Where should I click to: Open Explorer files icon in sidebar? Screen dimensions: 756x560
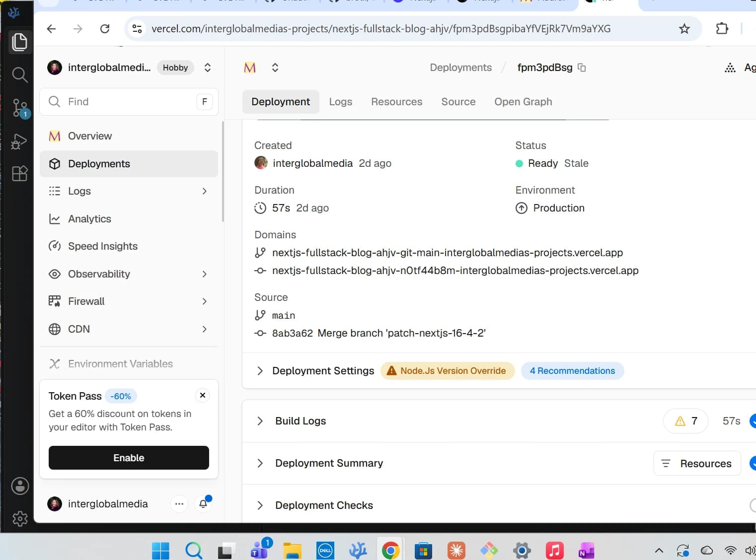tap(19, 42)
